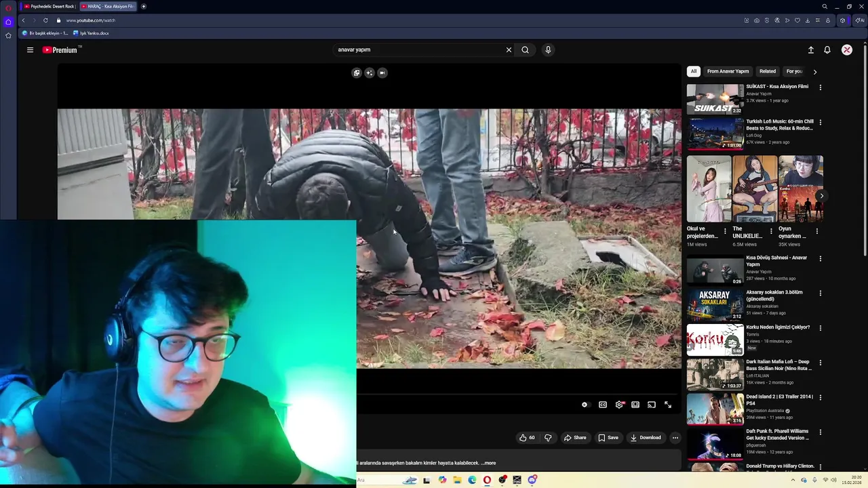Click the address bar URL

click(91, 20)
